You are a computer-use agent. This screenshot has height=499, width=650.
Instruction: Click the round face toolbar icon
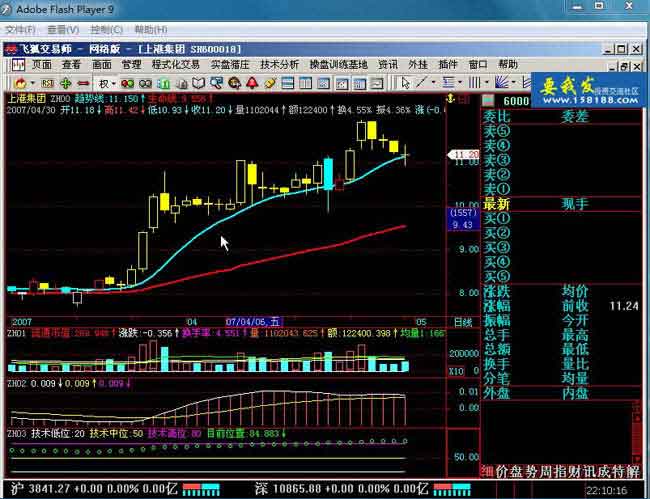(x=234, y=83)
